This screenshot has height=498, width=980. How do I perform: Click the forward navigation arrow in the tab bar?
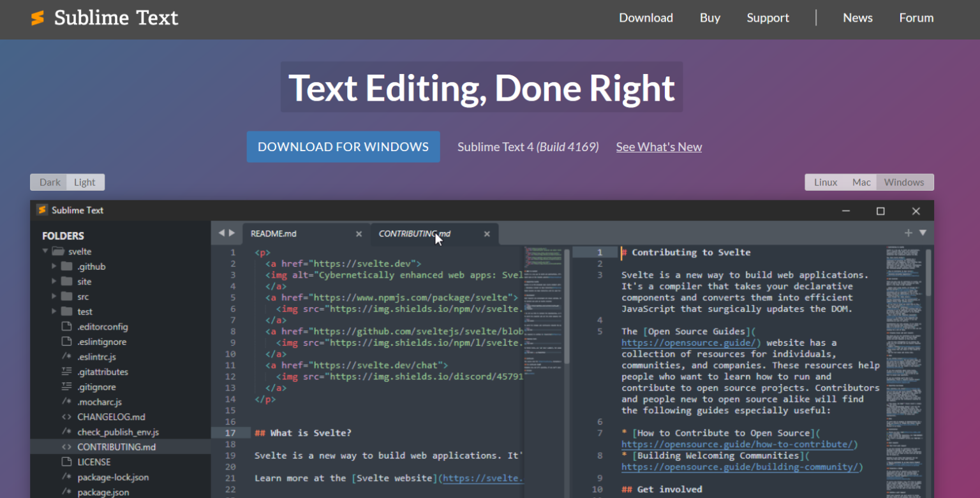click(x=232, y=233)
